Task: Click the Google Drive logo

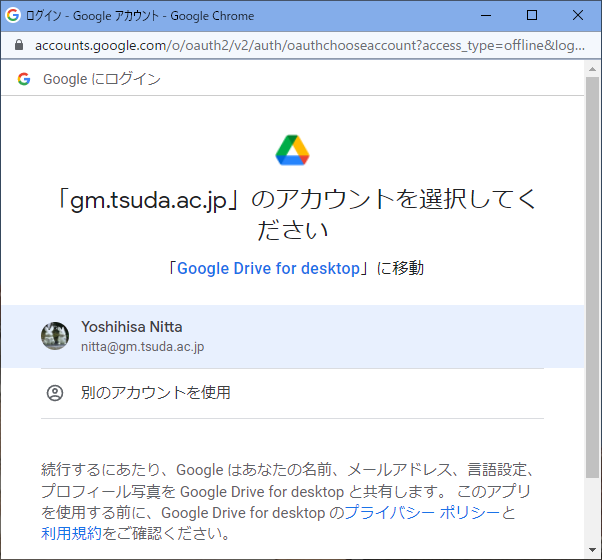Action: 292,150
